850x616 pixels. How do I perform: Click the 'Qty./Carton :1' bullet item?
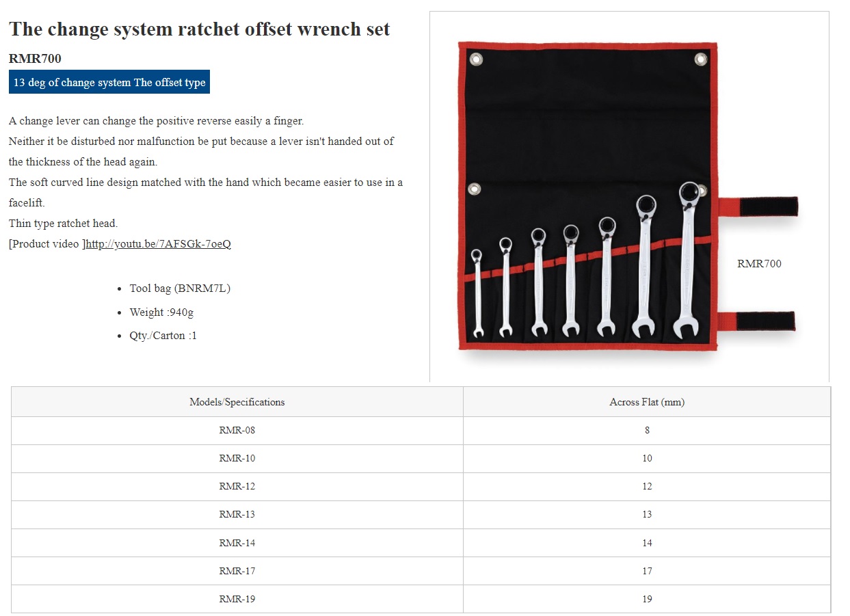coord(163,336)
